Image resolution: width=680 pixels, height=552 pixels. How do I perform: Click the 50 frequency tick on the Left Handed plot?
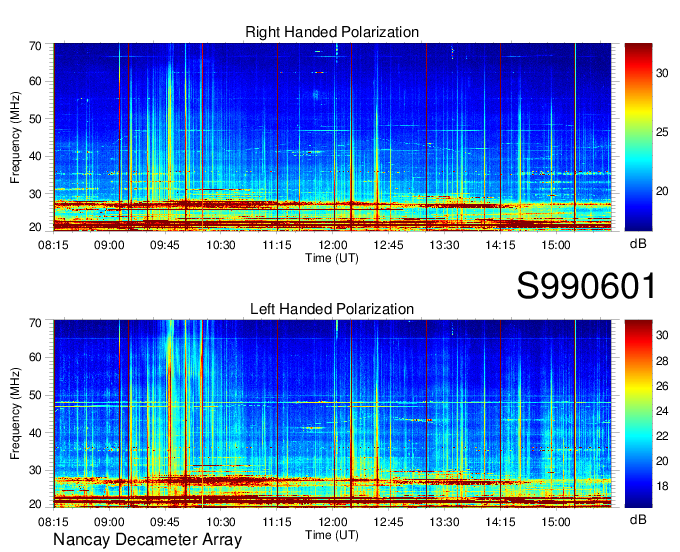click(x=36, y=395)
